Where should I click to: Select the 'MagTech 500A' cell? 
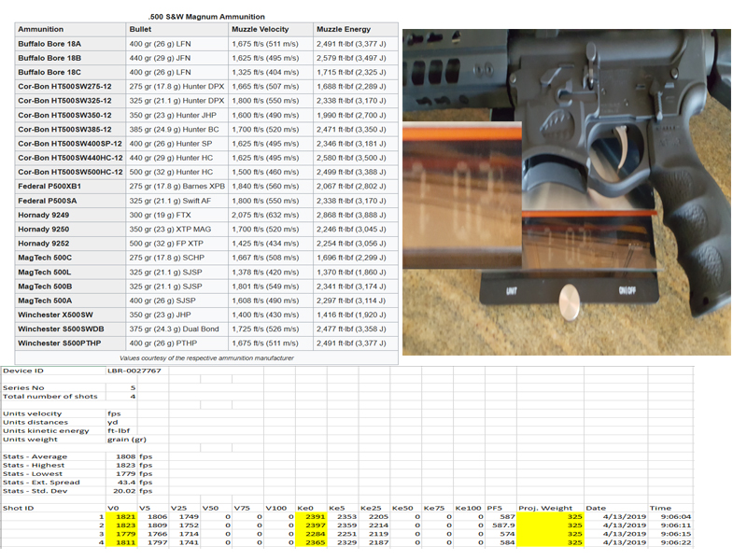point(70,301)
